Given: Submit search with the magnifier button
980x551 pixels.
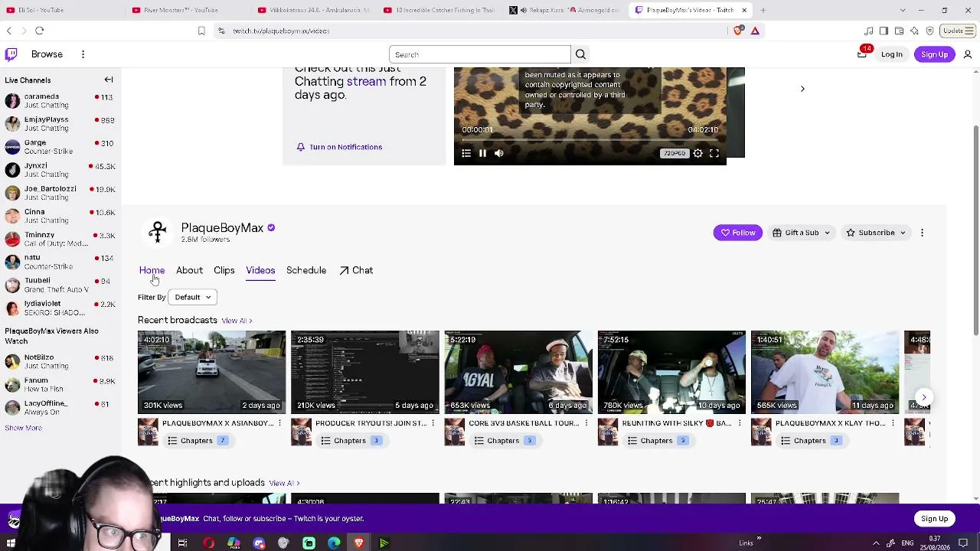Looking at the screenshot, I should pos(580,54).
